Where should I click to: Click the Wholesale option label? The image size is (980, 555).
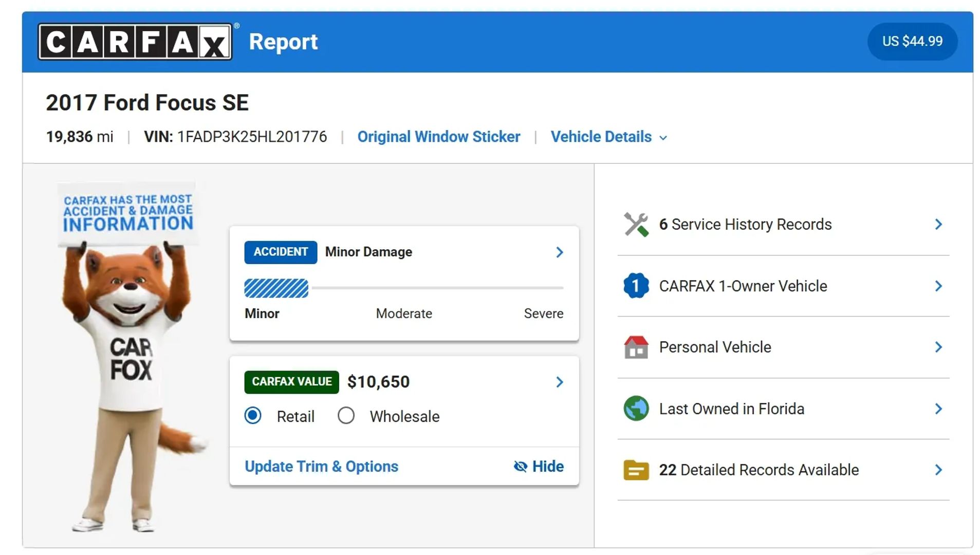click(x=404, y=416)
